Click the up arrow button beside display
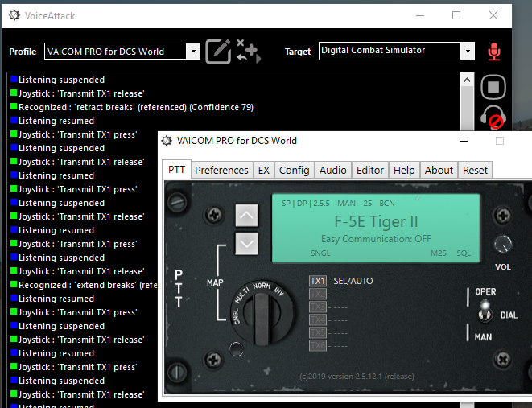532x408 pixels. (x=246, y=216)
